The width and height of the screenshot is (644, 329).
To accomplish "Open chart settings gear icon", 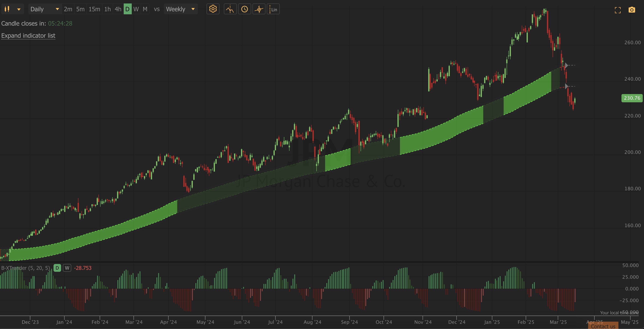I will [213, 9].
